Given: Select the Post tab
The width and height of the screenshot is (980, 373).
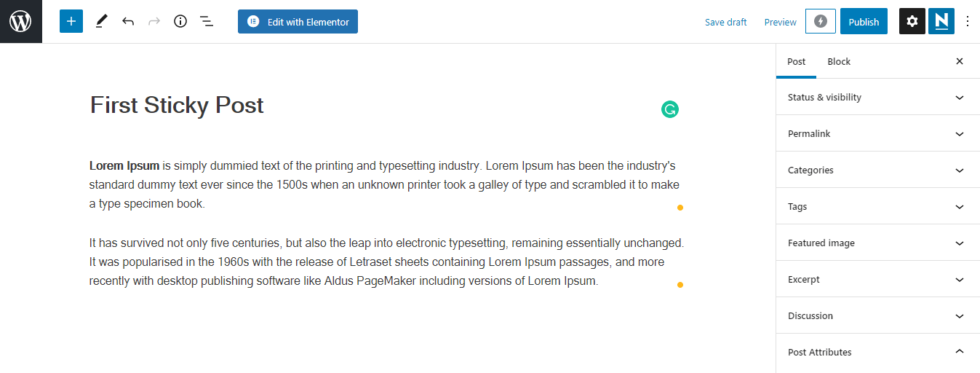Looking at the screenshot, I should click(x=797, y=62).
